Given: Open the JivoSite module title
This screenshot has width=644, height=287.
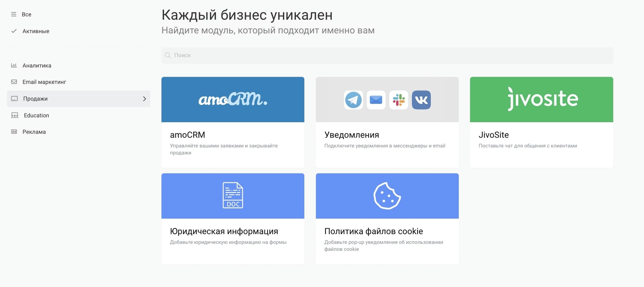Looking at the screenshot, I should click(494, 135).
